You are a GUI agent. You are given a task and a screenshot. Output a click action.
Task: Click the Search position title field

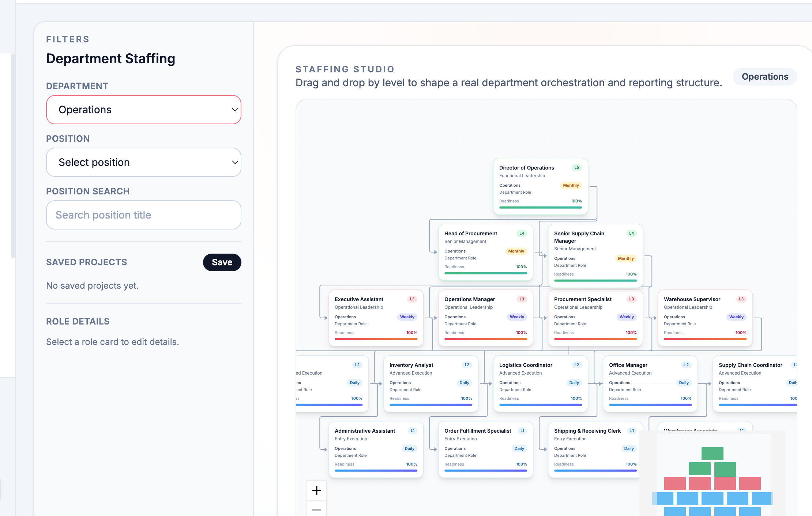[143, 215]
